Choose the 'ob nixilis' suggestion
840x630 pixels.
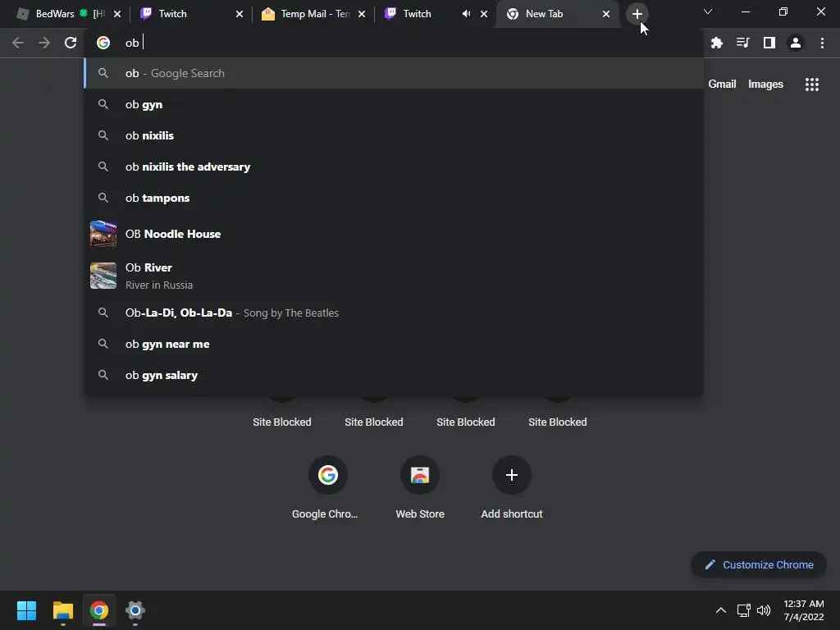[394, 135]
